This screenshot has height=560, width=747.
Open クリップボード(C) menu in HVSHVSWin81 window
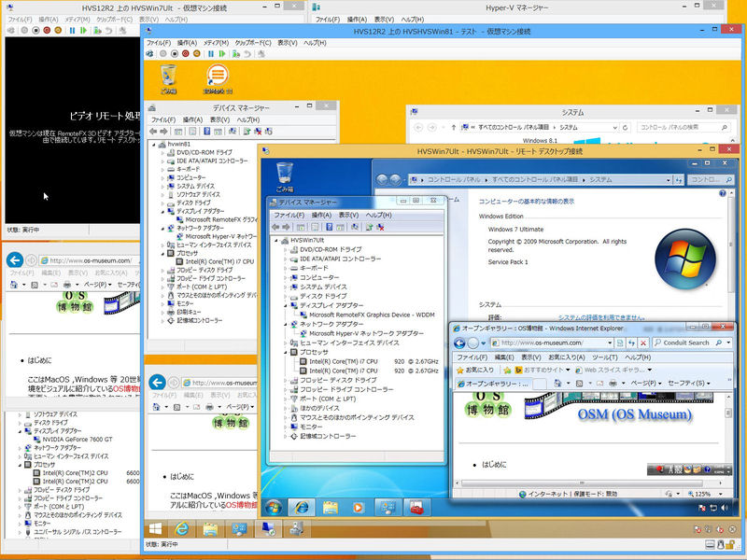tap(252, 42)
